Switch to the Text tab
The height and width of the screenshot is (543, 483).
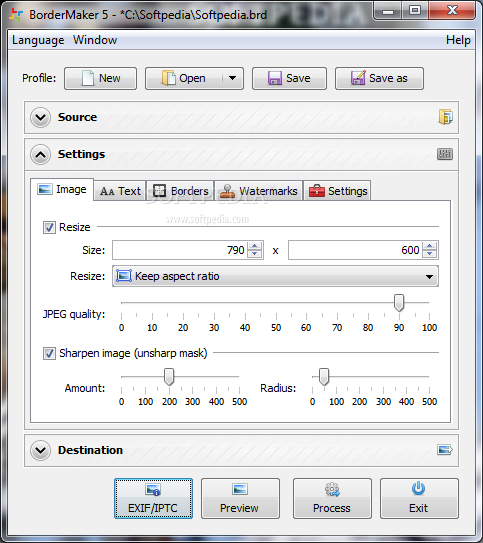coord(120,191)
